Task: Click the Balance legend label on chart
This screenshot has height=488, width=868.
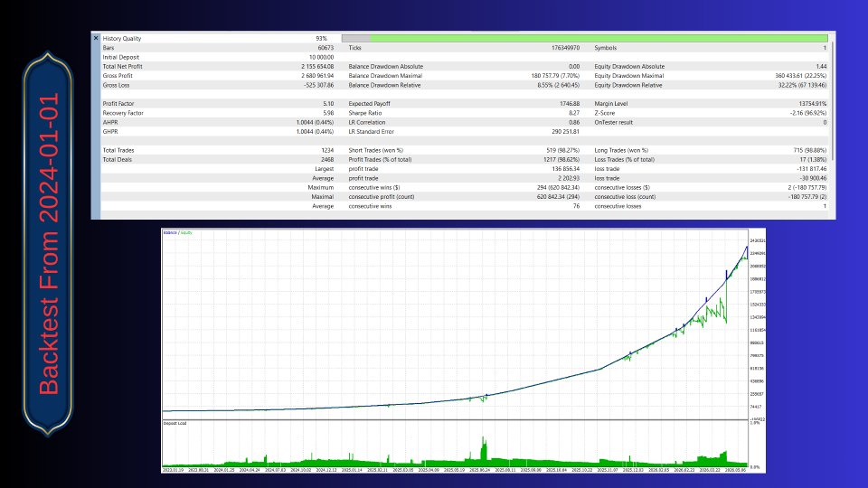Action: coord(170,233)
